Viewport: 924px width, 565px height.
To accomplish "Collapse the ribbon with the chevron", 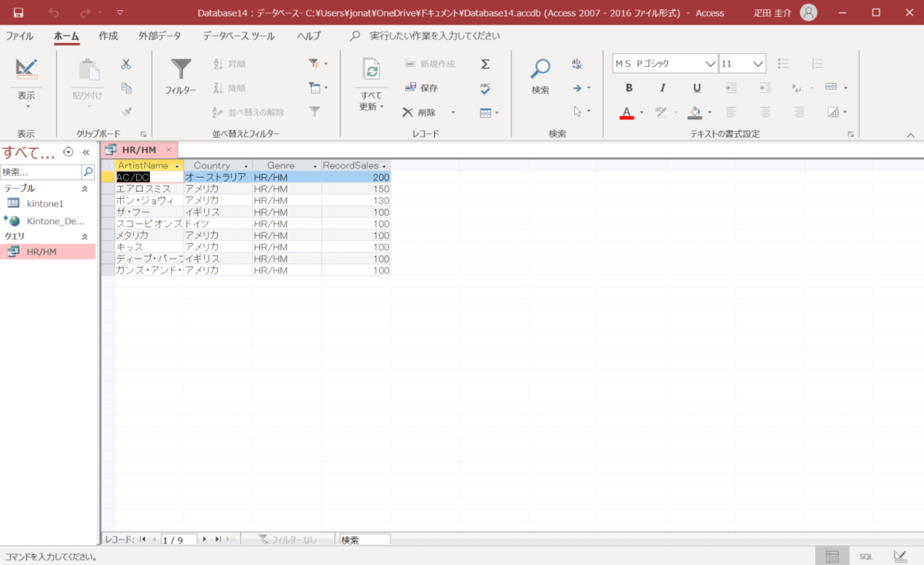I will coord(910,135).
